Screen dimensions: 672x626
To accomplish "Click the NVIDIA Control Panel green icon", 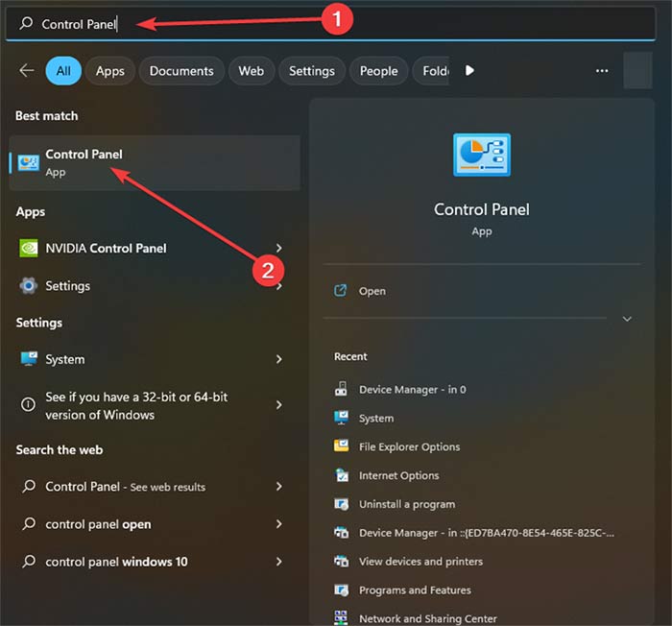I will tap(28, 249).
